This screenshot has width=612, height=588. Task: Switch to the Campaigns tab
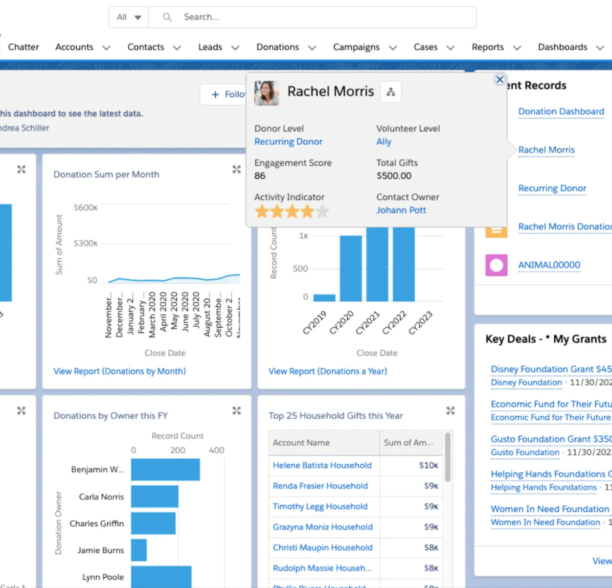[356, 47]
